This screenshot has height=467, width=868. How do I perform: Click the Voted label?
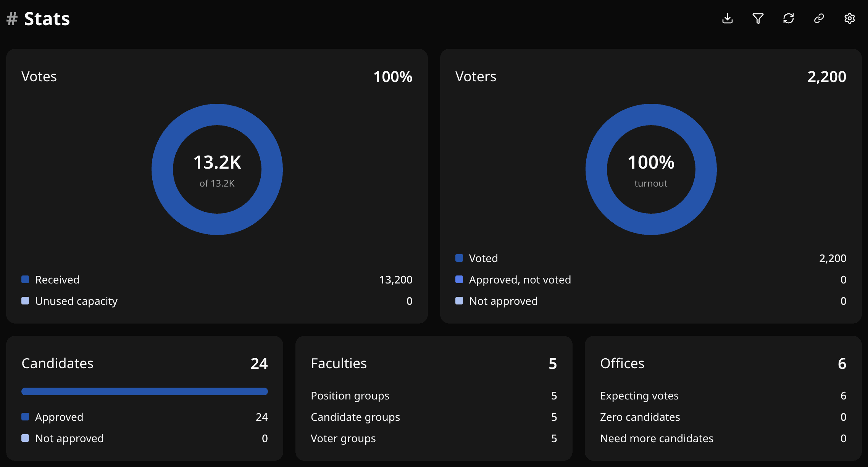click(x=484, y=258)
